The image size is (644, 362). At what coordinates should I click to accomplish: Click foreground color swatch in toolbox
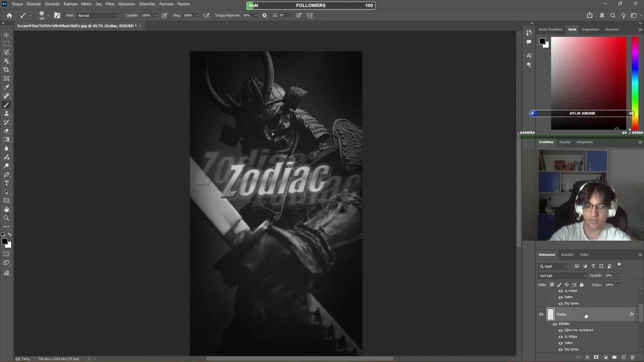[x=5, y=242]
